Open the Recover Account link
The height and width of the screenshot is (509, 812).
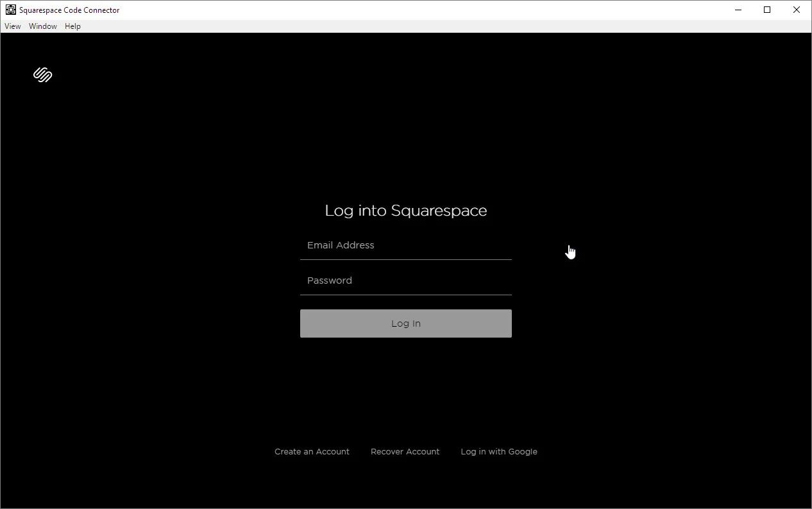(x=405, y=452)
